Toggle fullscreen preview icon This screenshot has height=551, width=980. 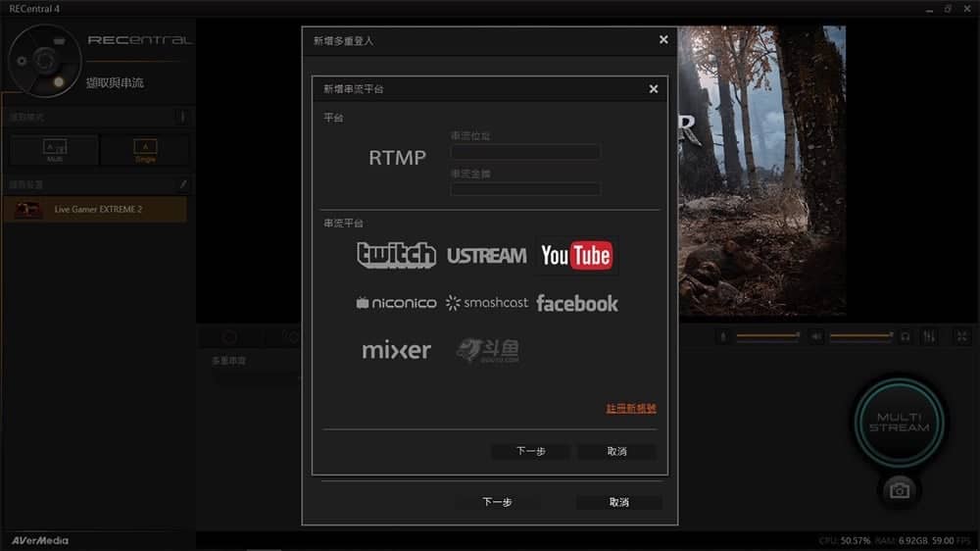pyautogui.click(x=962, y=337)
